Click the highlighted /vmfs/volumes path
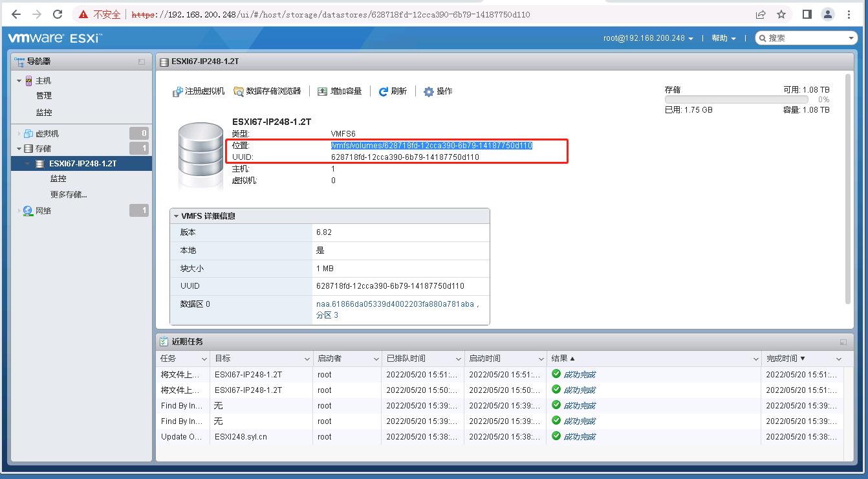Screen dimensions: 868x479 pyautogui.click(x=431, y=146)
